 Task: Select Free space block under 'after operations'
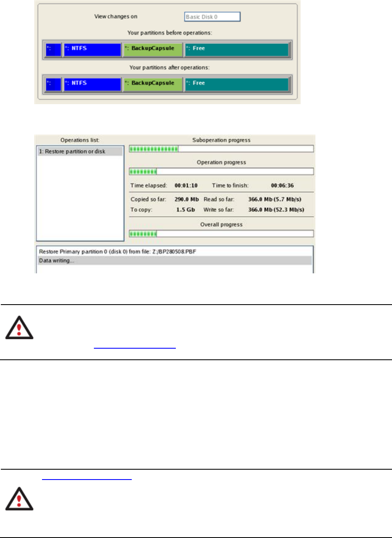(238, 84)
